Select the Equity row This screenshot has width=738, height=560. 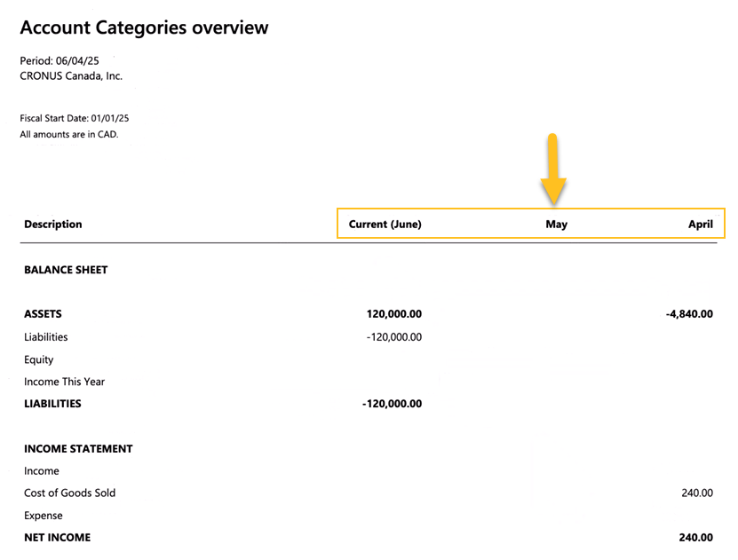tap(38, 359)
